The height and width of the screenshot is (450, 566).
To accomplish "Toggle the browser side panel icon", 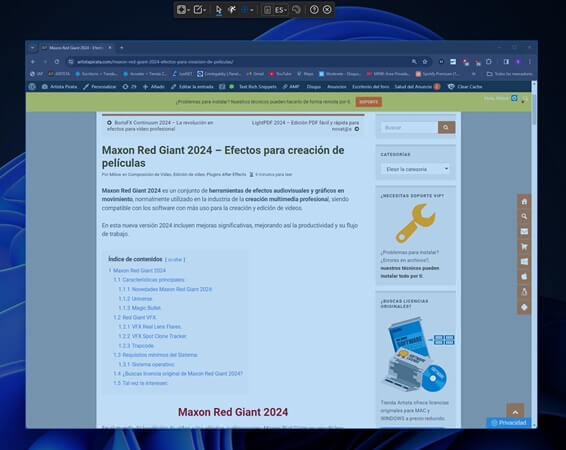I will coord(506,62).
